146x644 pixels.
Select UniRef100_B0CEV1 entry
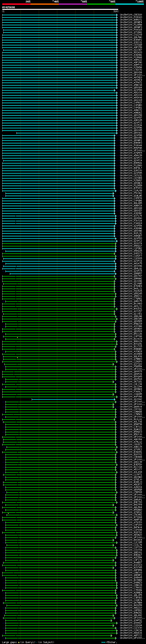click(131, 308)
